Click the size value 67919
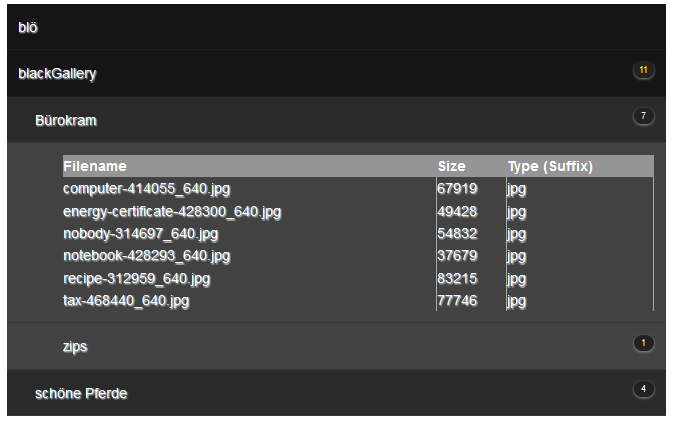675x423 pixels. tap(457, 188)
